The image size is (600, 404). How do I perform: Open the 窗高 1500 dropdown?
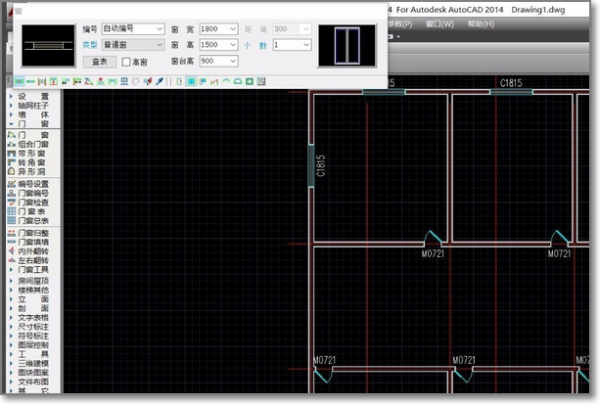click(233, 45)
